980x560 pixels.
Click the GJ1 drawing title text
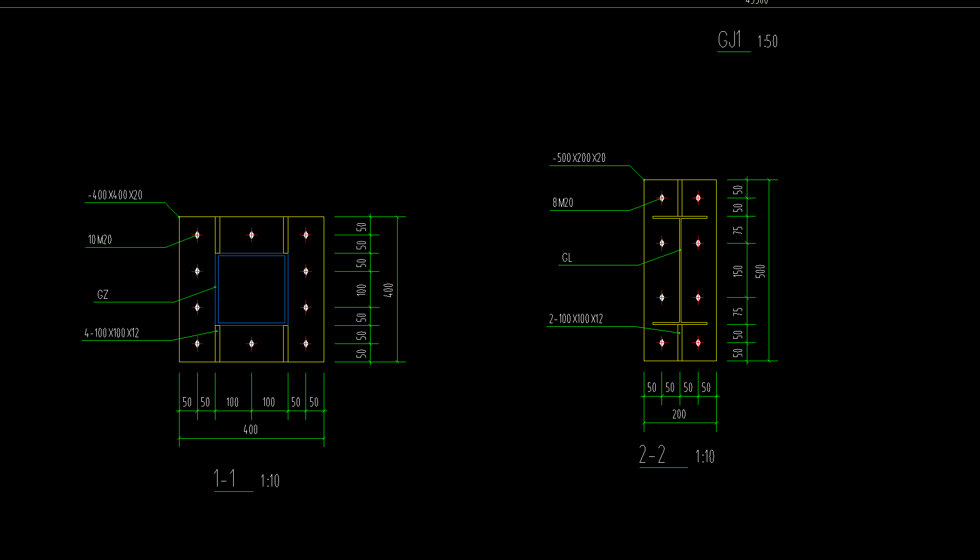(730, 40)
